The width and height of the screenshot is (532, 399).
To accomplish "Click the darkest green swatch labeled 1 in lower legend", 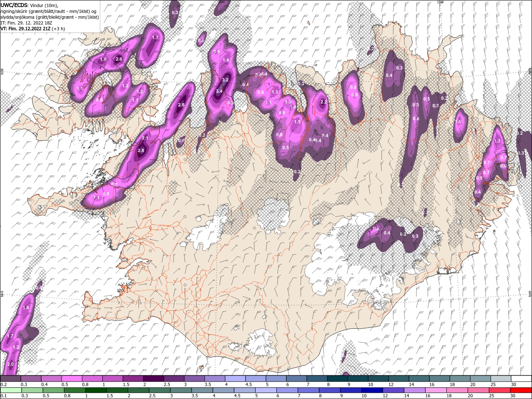I will [x=96, y=390].
